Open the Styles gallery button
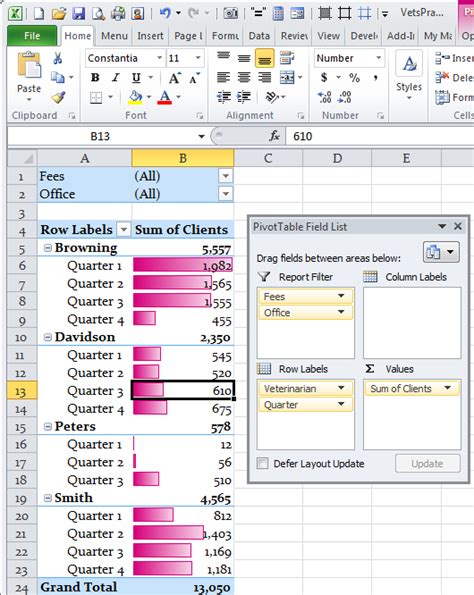Viewport: 474px width, 595px height. pyautogui.click(x=409, y=74)
